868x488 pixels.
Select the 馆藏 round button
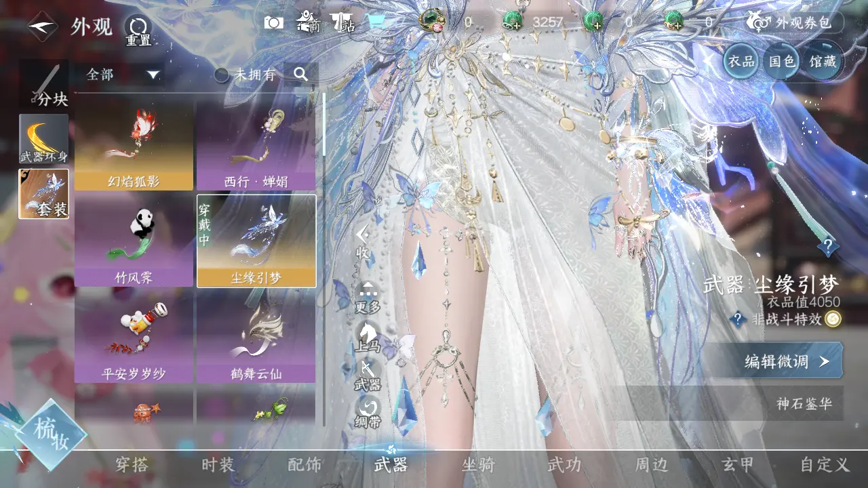(x=823, y=61)
